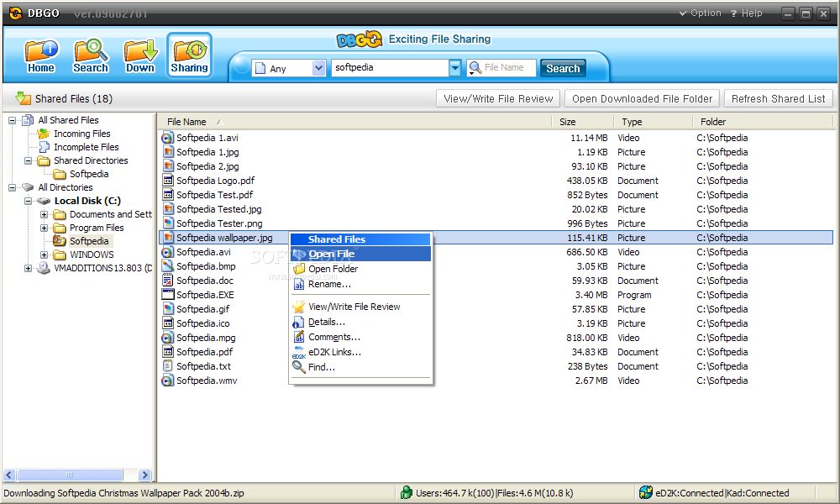Select eD2K Links... in the context menu

point(360,352)
